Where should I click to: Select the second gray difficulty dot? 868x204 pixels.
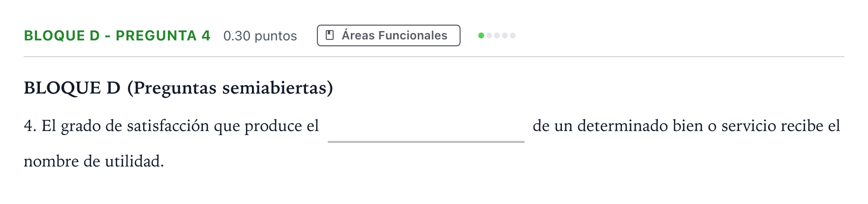[489, 35]
